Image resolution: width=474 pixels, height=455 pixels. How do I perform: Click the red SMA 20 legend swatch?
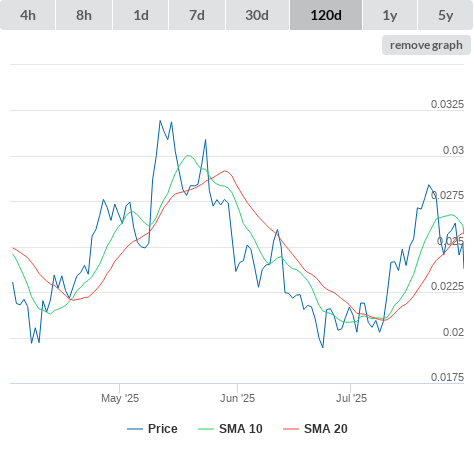tap(291, 429)
